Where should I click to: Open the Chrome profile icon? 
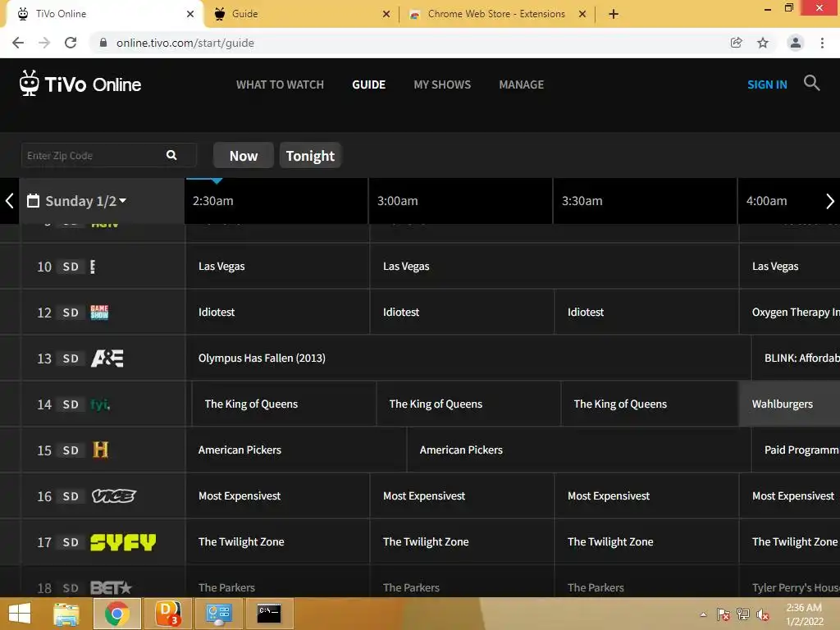tap(796, 43)
